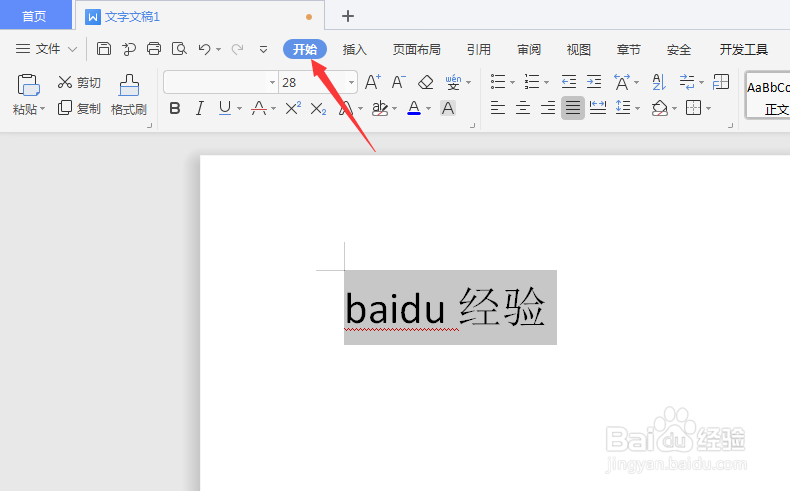The image size is (790, 491).
Task: Click the Decrease Indent icon
Action: coord(569,82)
